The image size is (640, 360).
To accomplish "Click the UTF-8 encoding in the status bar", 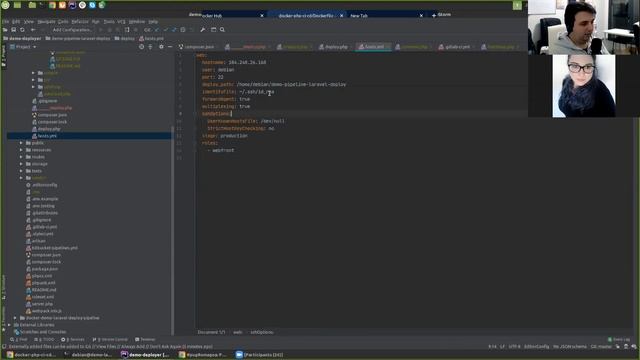I will coord(514,347).
